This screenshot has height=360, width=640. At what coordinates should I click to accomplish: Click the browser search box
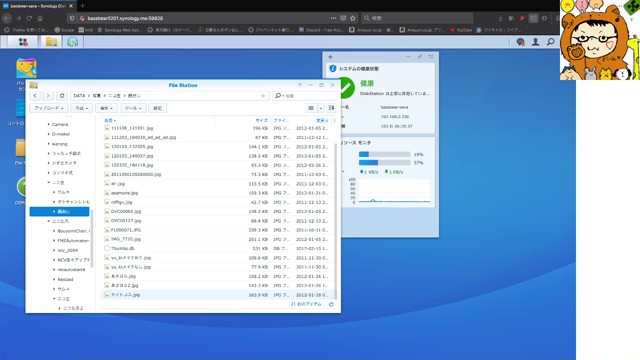tap(417, 18)
